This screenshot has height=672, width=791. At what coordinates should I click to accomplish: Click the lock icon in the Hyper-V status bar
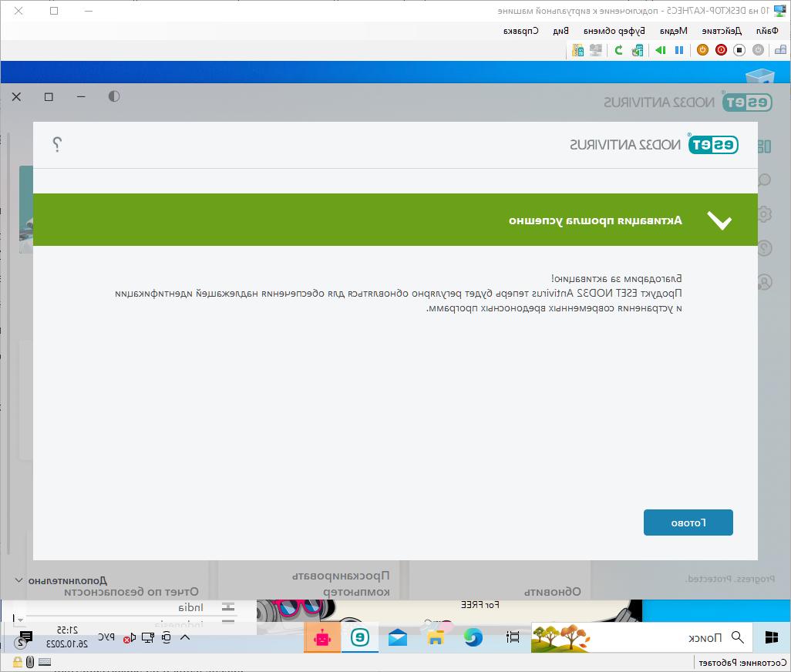(17, 662)
